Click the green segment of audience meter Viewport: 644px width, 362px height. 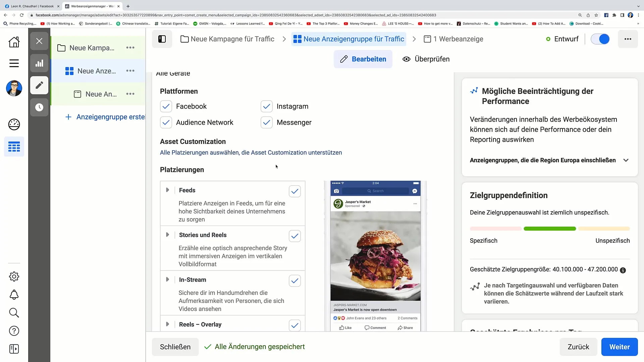(x=550, y=229)
